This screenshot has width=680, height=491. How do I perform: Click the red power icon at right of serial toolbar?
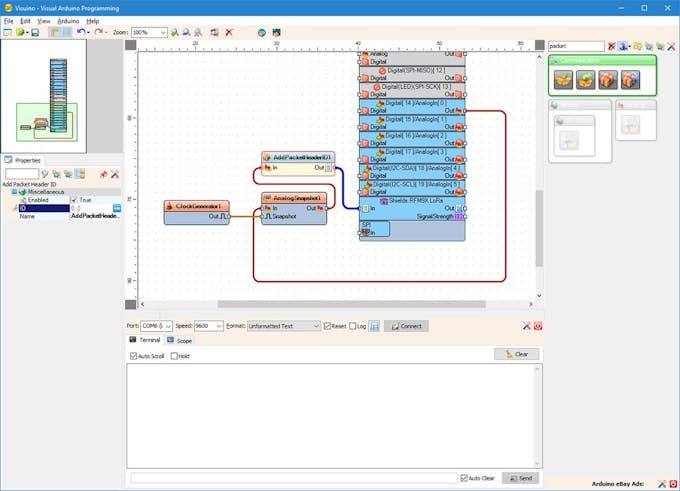click(x=538, y=326)
